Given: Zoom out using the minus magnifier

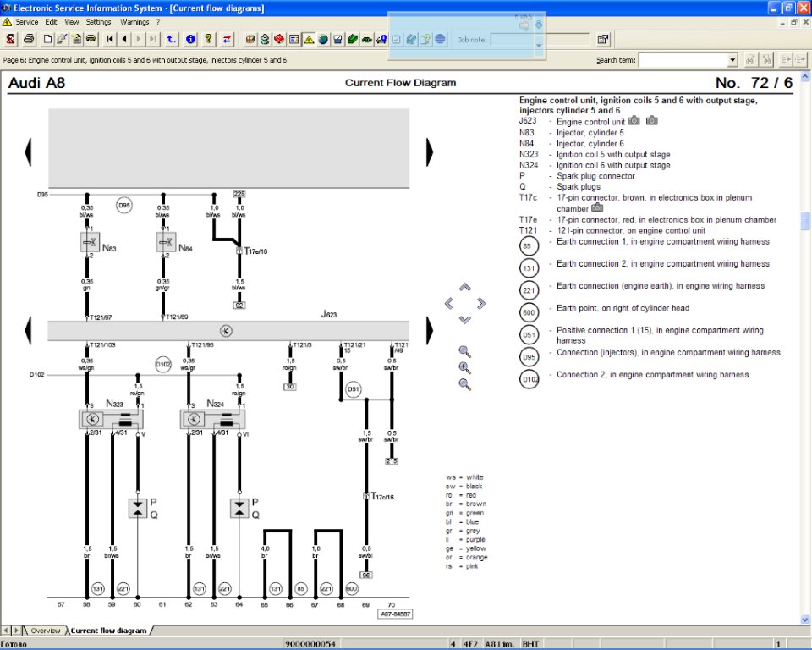Looking at the screenshot, I should tap(464, 384).
